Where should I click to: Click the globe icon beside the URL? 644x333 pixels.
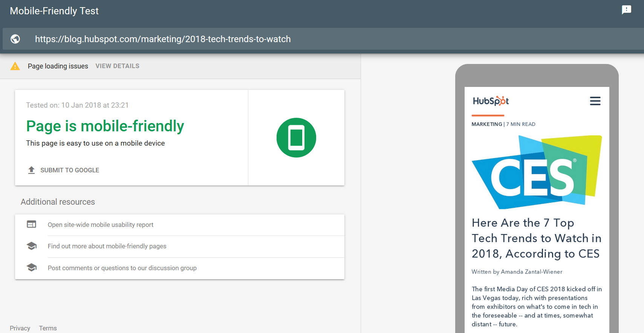tap(15, 39)
